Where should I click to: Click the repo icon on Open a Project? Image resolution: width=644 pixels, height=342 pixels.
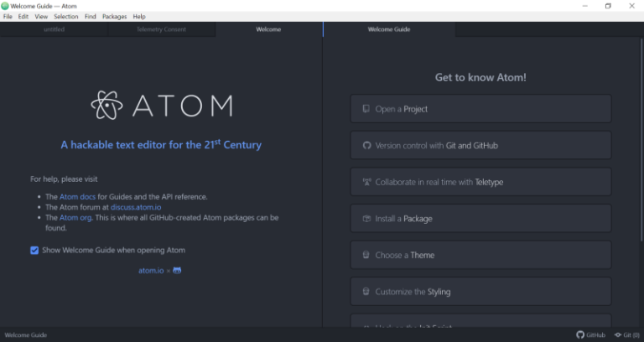tap(366, 109)
